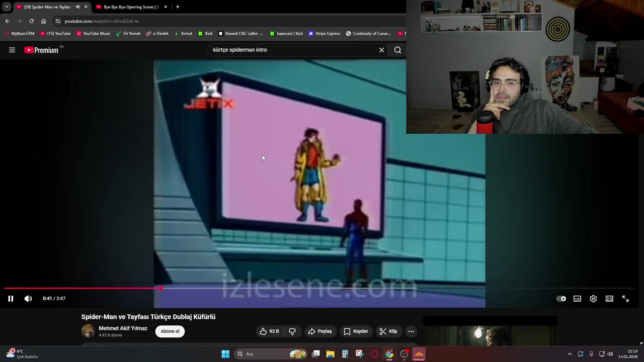The image size is (644, 362).
Task: Open YouTube Music bookmark
Action: point(94,34)
